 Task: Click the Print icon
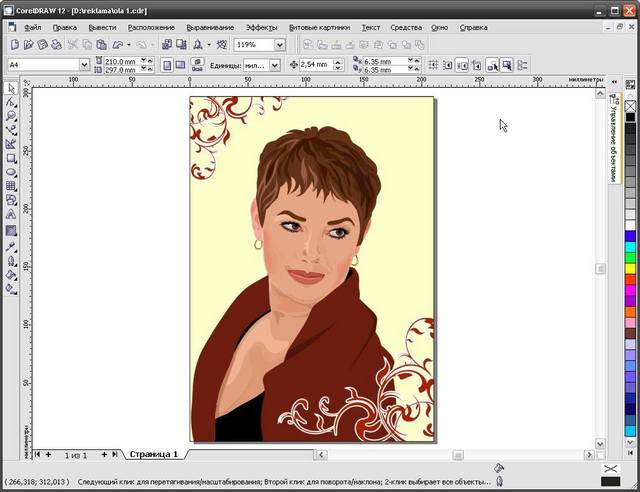tap(56, 45)
